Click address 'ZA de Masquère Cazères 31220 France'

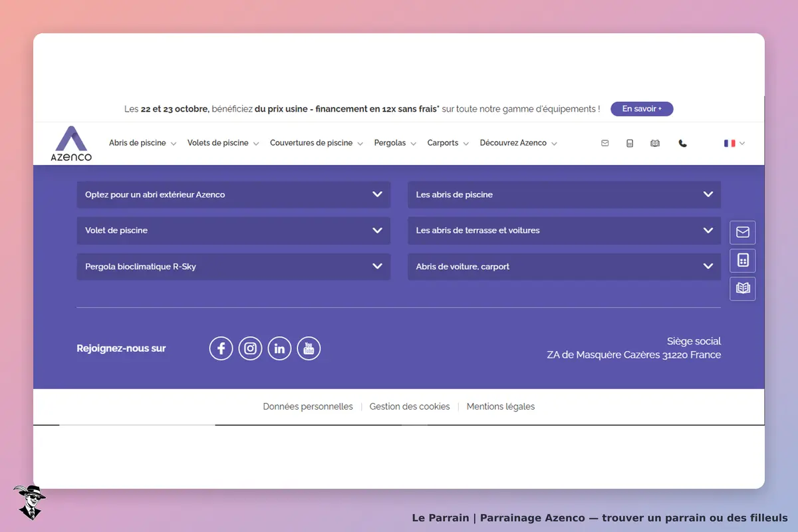(634, 355)
